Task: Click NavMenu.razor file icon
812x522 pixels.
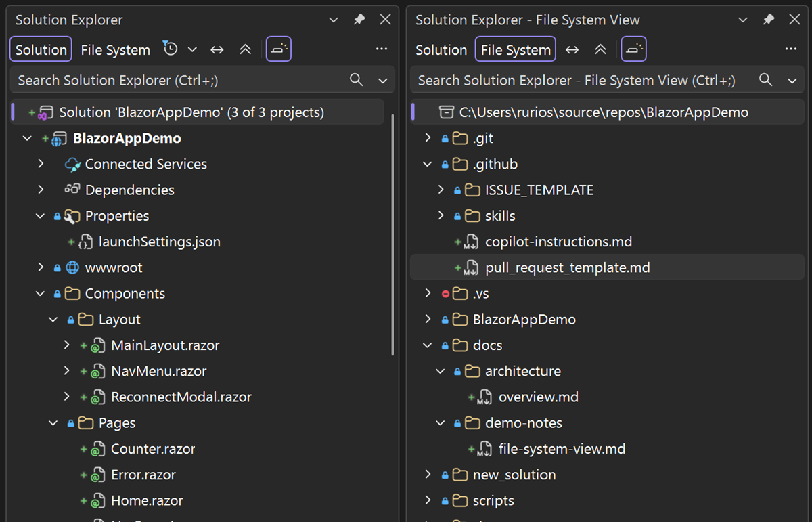Action: click(x=98, y=371)
